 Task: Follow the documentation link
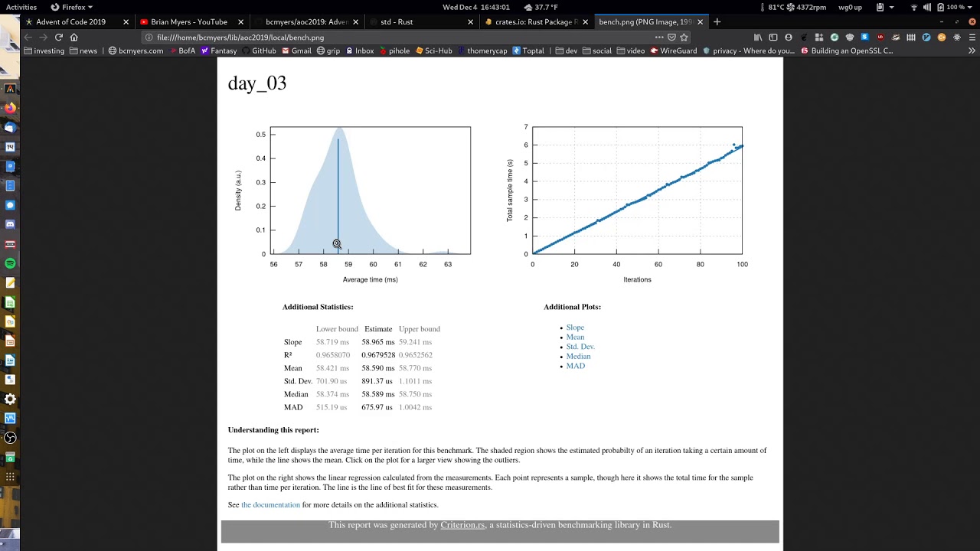(270, 505)
